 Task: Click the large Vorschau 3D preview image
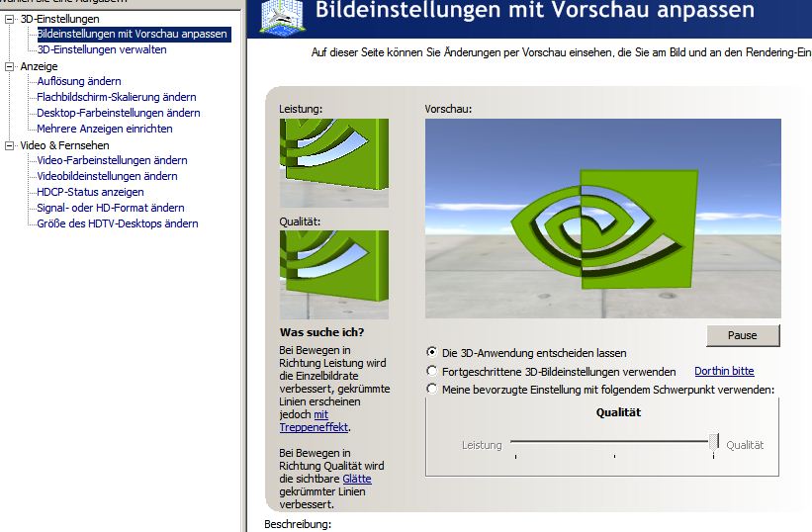click(x=602, y=219)
